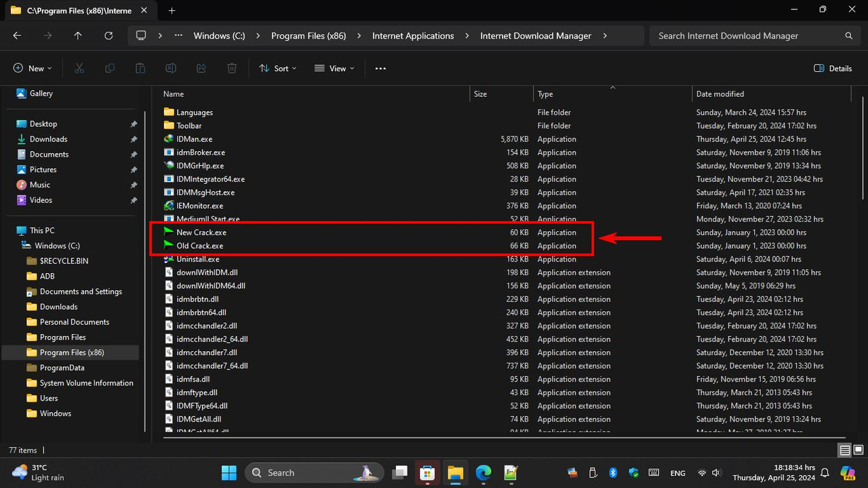Toggle the Details pane button

pyautogui.click(x=833, y=68)
